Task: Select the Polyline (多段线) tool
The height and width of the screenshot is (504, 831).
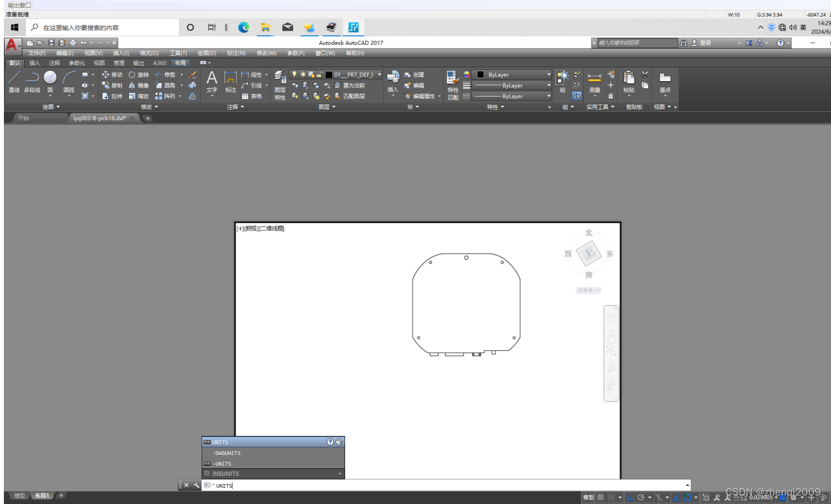Action: pyautogui.click(x=32, y=80)
